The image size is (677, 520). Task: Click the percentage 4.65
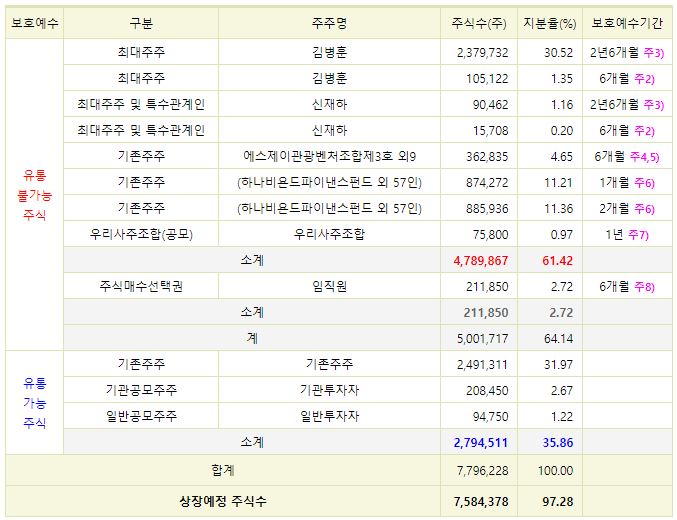pos(561,156)
